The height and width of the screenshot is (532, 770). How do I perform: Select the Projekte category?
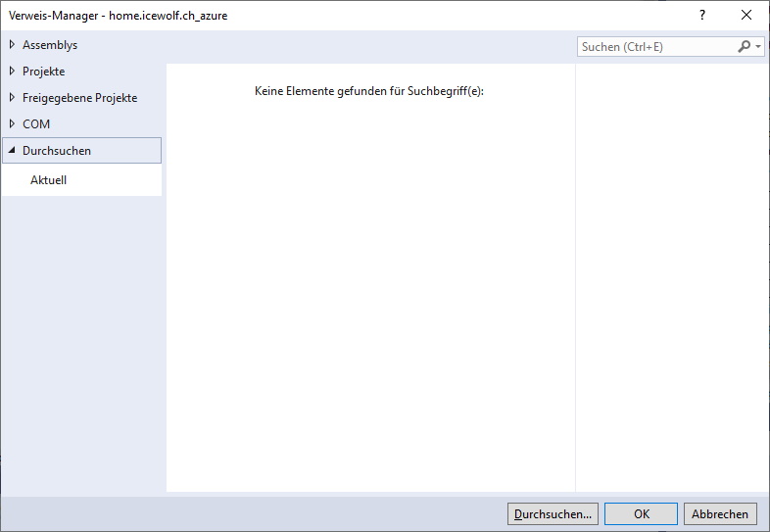44,72
